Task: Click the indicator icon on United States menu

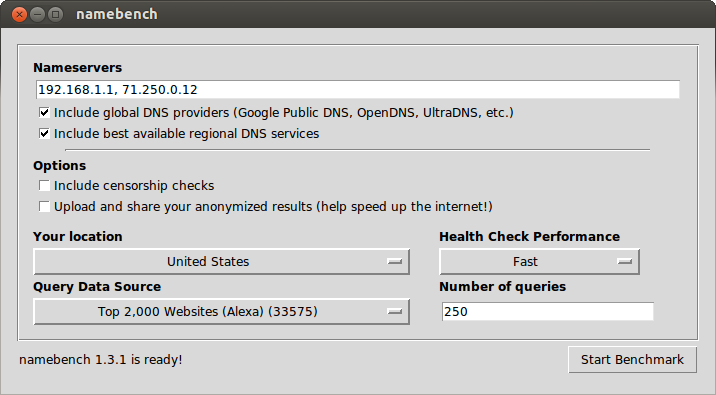Action: pyautogui.click(x=394, y=262)
